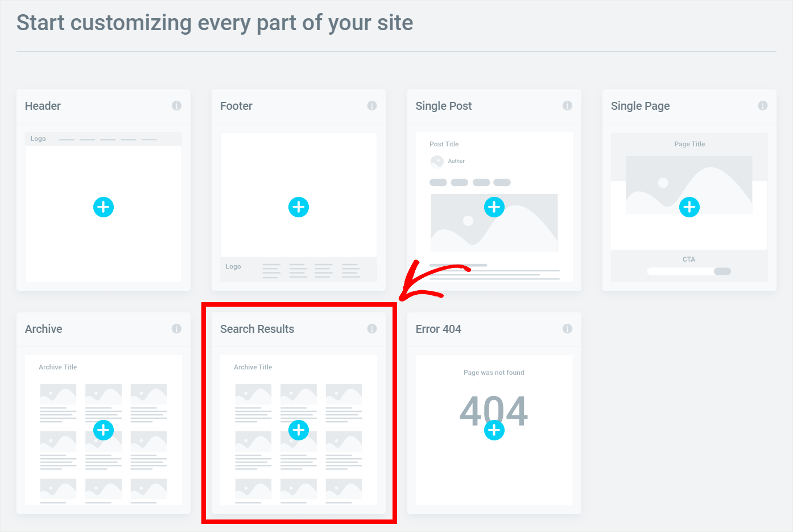Select the Single Post card title
Viewport: 793px width, 532px height.
coord(444,106)
